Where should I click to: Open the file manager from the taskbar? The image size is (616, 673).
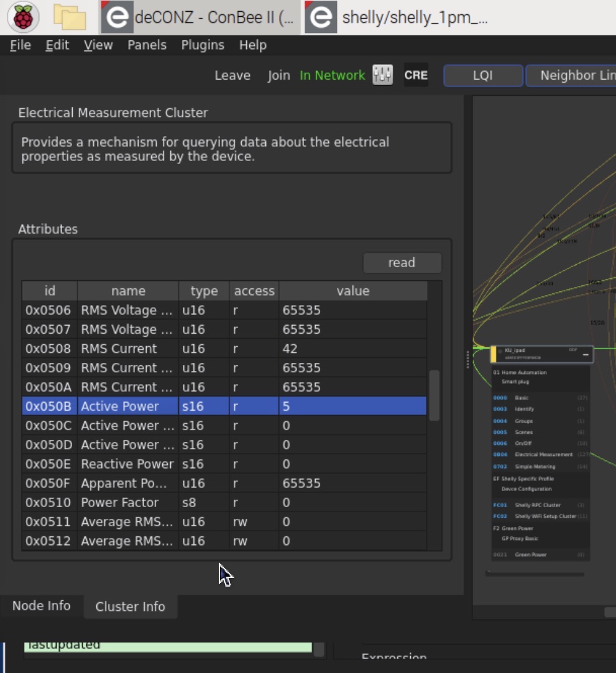tap(69, 17)
